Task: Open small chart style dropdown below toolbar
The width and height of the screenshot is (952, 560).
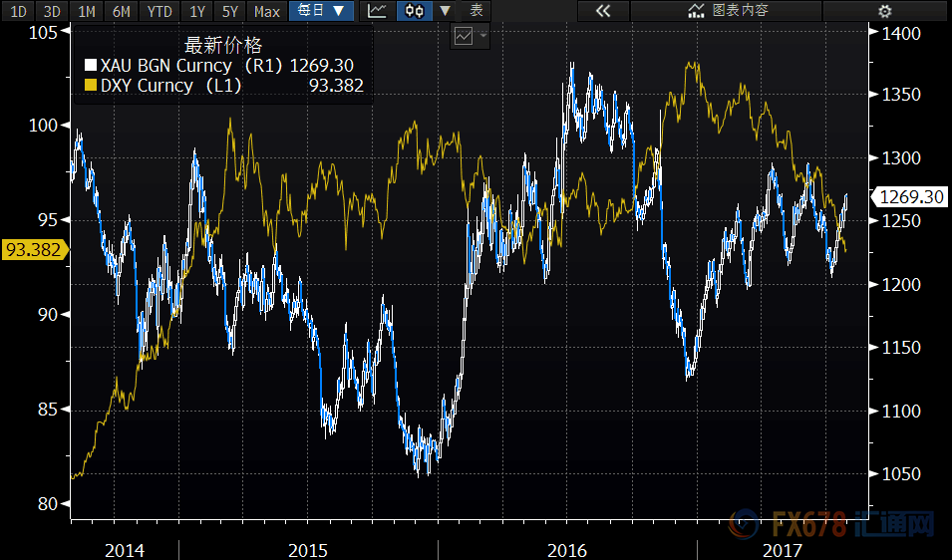Action: [470, 37]
